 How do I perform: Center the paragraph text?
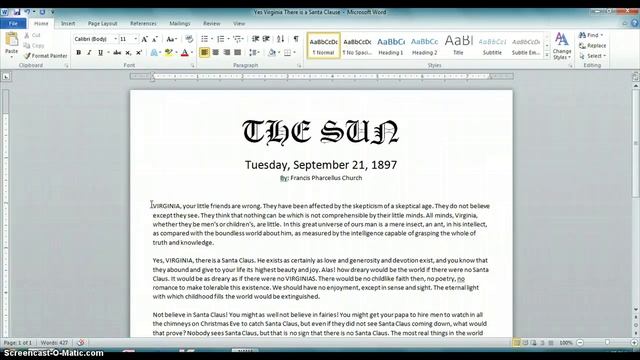(x=216, y=52)
